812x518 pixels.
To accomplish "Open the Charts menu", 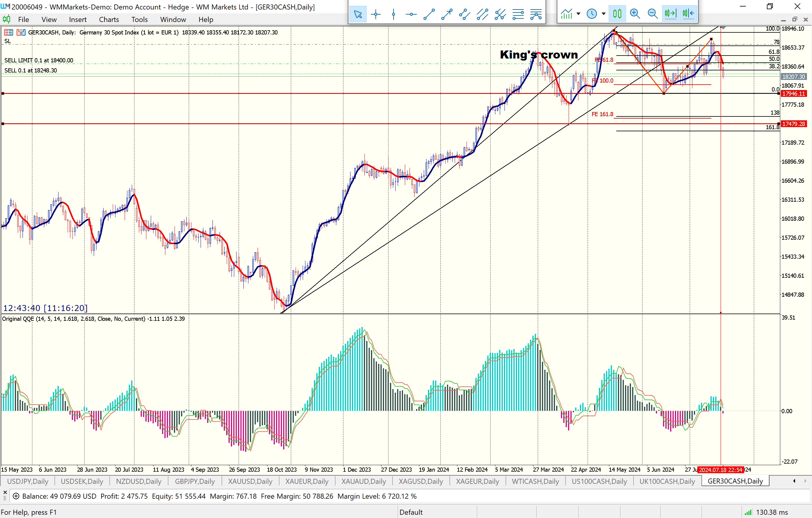I will coord(109,20).
